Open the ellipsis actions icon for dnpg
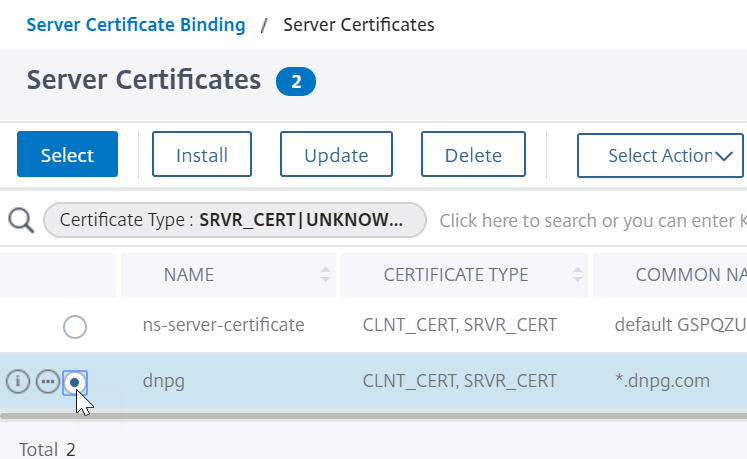The image size is (747, 459). point(48,381)
